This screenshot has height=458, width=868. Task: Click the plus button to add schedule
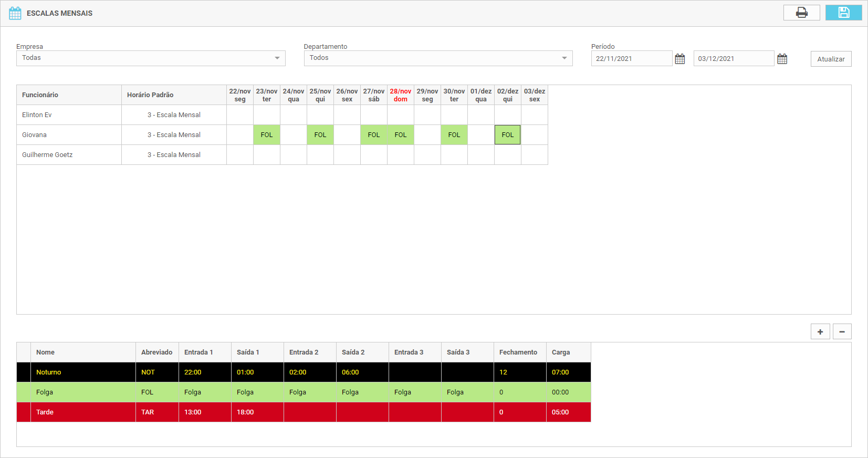820,331
